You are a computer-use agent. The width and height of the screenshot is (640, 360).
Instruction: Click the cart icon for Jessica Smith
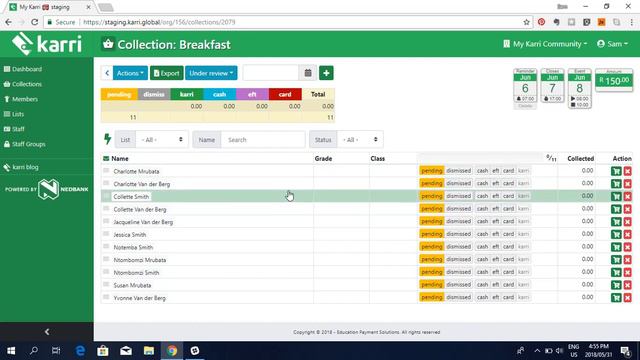[616, 234]
